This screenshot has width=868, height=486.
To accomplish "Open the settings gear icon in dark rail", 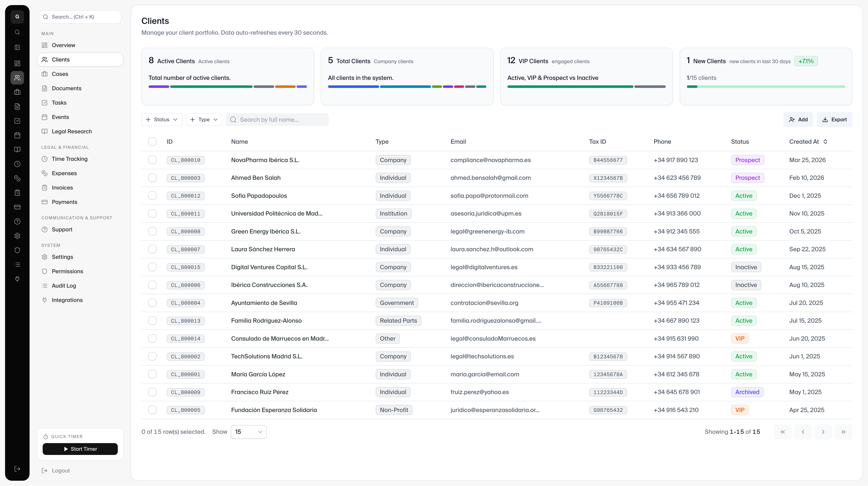I will [x=17, y=236].
